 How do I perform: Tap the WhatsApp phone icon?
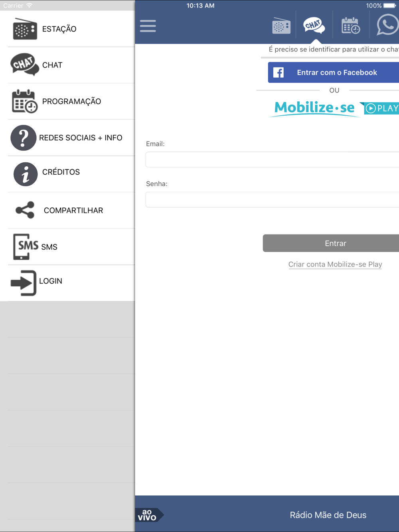pyautogui.click(x=387, y=25)
